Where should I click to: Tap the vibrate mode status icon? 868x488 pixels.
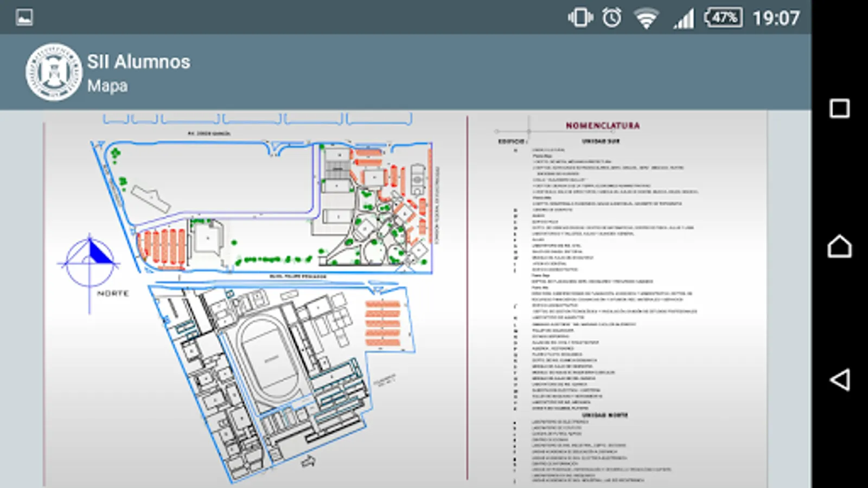click(580, 18)
